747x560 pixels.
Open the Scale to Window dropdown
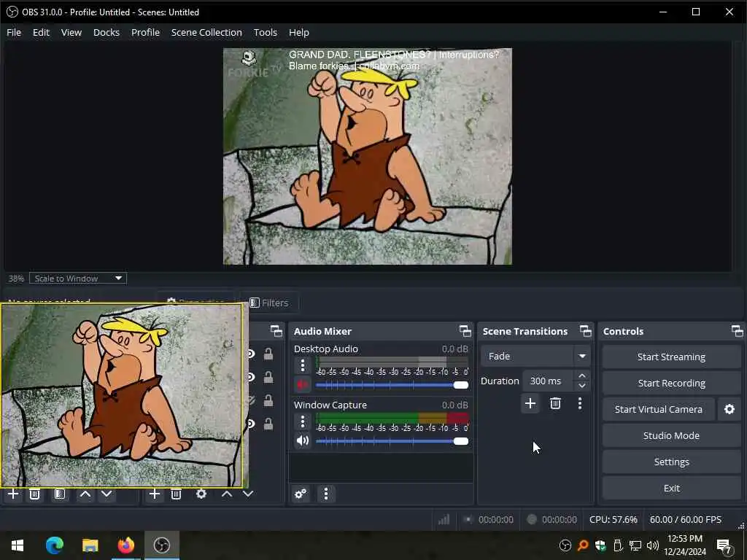click(77, 278)
